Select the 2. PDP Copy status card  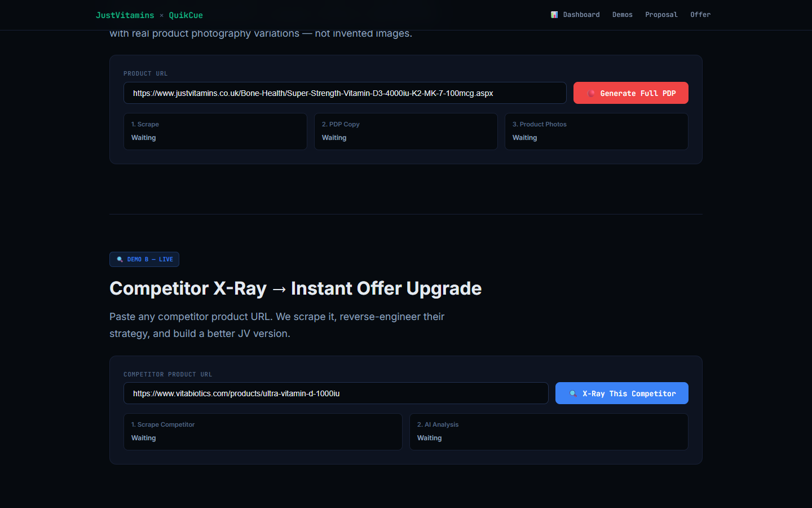(x=405, y=132)
